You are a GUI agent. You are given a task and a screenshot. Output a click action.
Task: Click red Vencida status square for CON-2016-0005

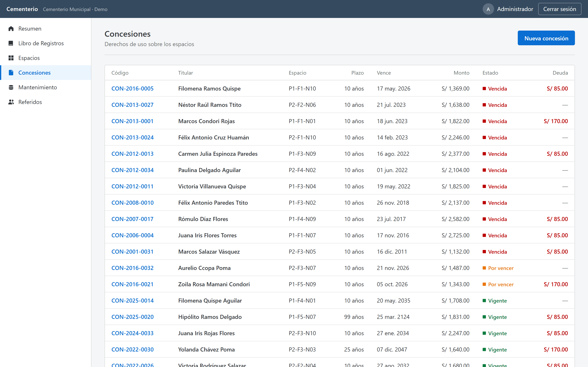point(484,89)
